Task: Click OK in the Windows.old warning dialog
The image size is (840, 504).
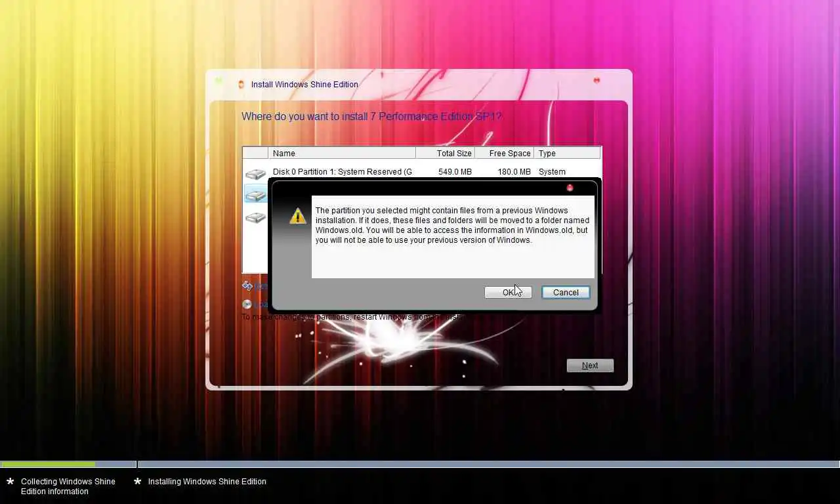Action: 508,293
